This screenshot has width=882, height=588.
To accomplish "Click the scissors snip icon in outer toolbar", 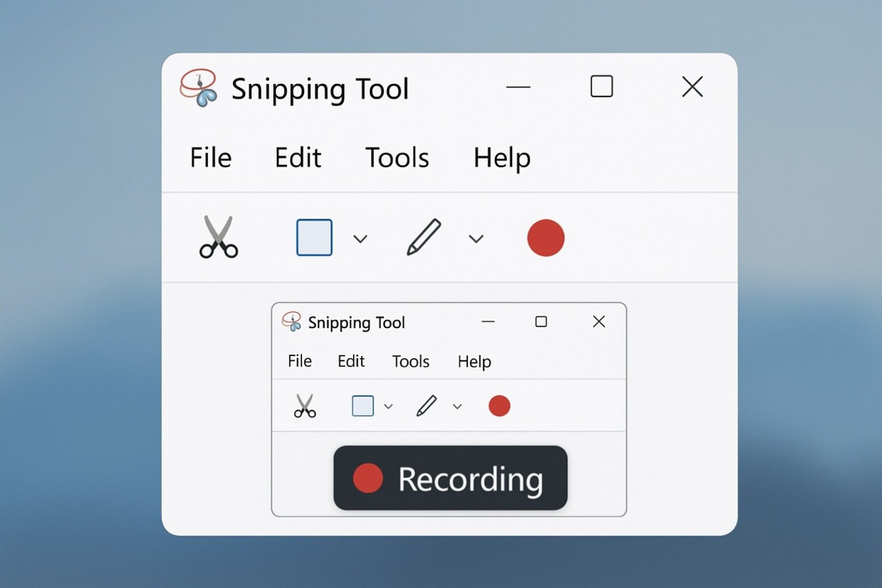I will tap(219, 237).
